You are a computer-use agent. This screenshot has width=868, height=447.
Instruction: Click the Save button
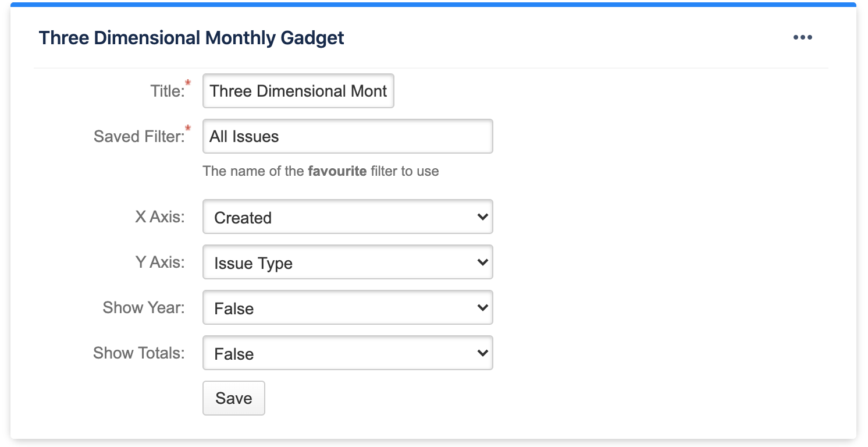[234, 398]
